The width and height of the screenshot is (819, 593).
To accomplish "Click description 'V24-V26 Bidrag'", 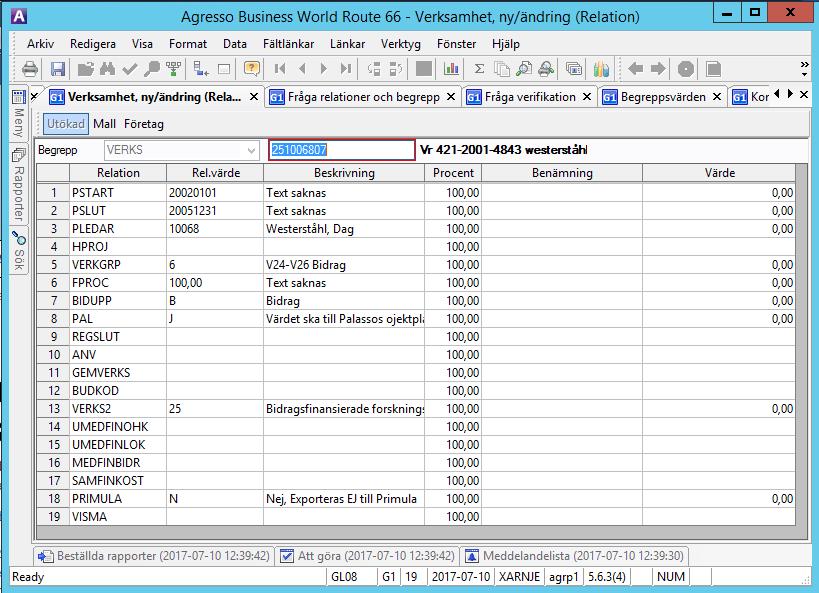I will pyautogui.click(x=344, y=265).
